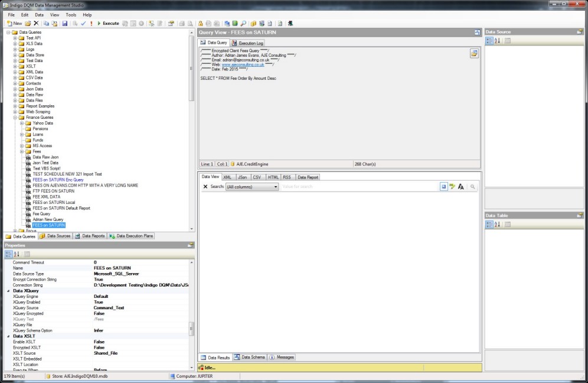The height and width of the screenshot is (383, 588).
Task: Click the font size icon in search bar
Action: tap(461, 187)
